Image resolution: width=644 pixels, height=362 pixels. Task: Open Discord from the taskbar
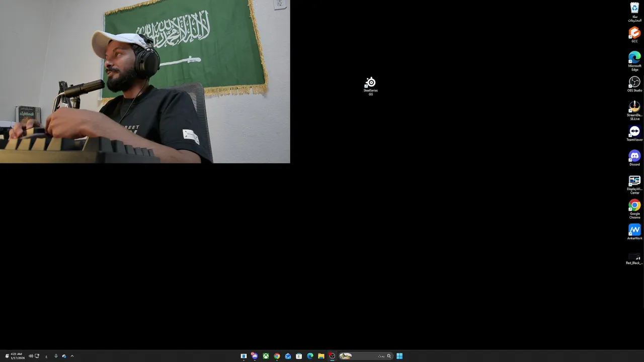click(255, 356)
